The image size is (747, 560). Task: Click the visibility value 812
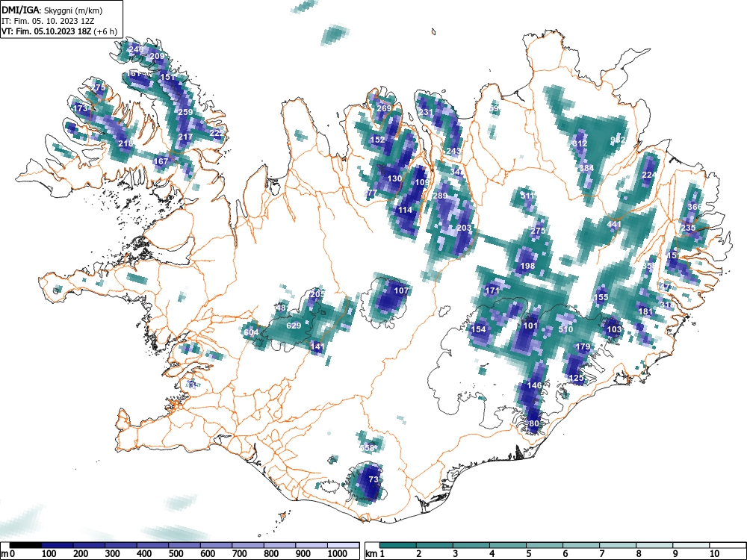580,143
